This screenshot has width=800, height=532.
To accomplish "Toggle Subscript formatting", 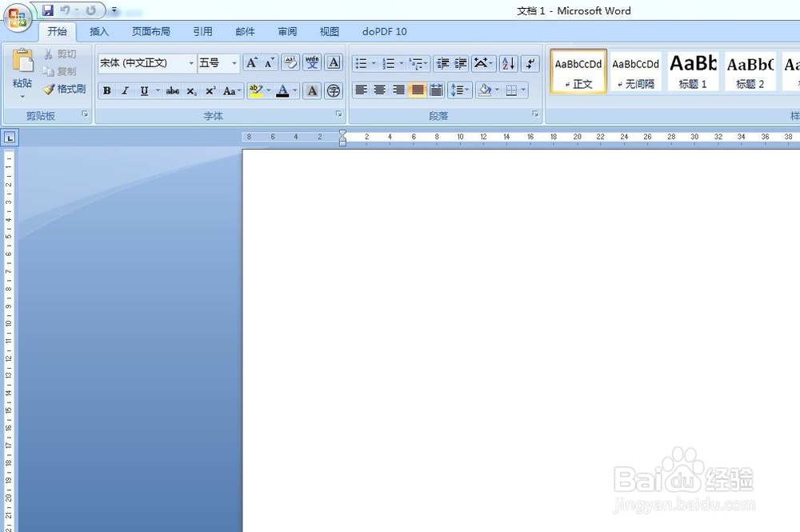I will point(191,90).
